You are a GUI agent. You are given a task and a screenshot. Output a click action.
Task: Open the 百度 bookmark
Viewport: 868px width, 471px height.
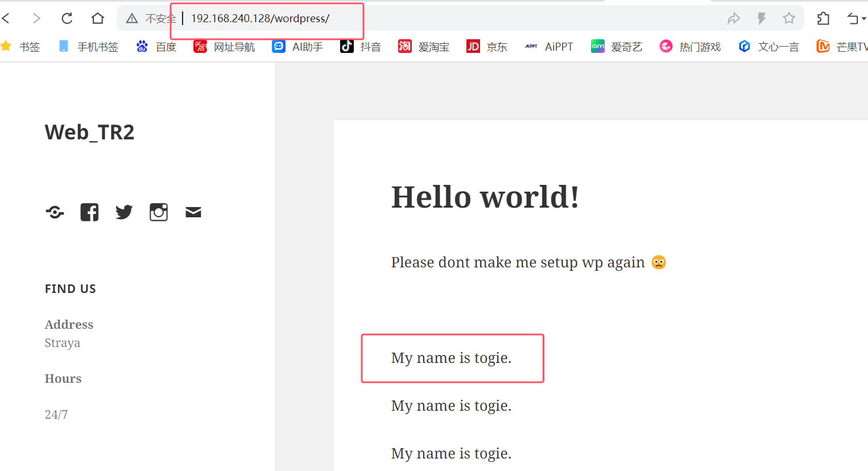(157, 47)
